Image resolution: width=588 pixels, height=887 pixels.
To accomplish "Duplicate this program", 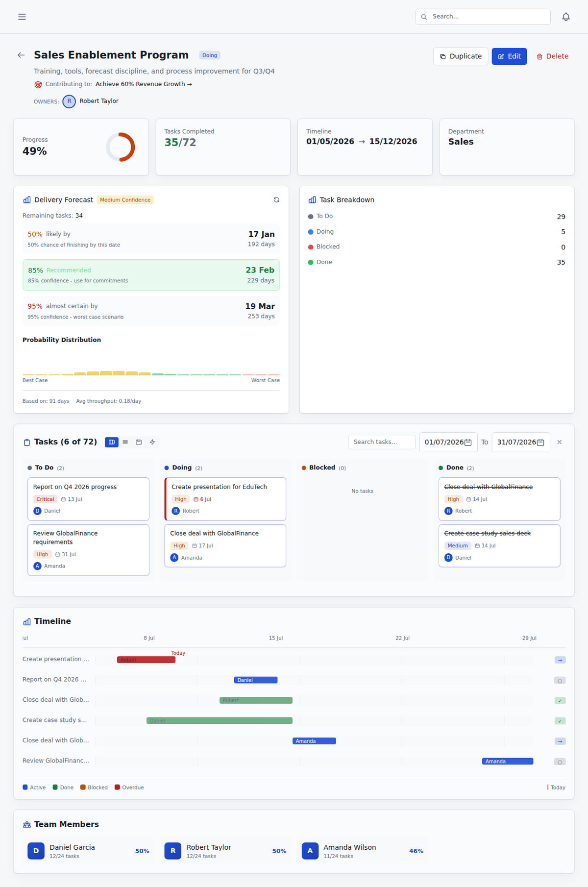I will click(461, 56).
